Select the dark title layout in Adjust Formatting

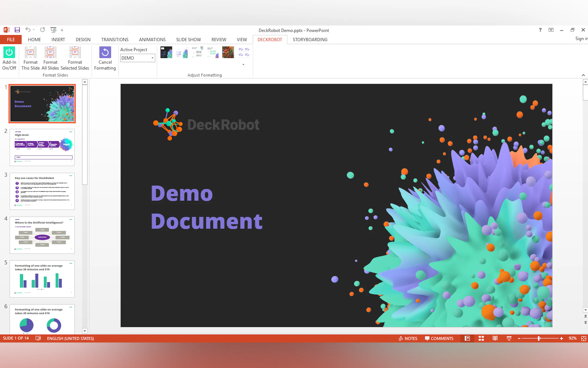tap(166, 52)
